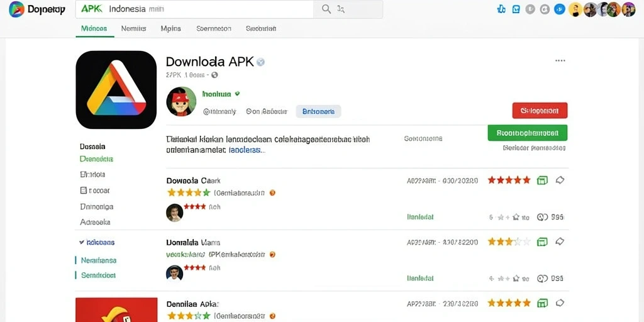
Task: Click the verified badge next to Downloda APK
Action: (260, 62)
